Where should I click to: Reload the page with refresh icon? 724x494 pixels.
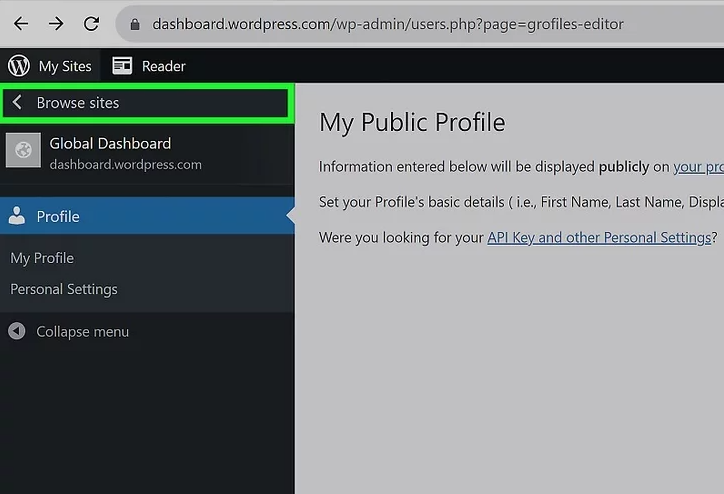tap(91, 24)
